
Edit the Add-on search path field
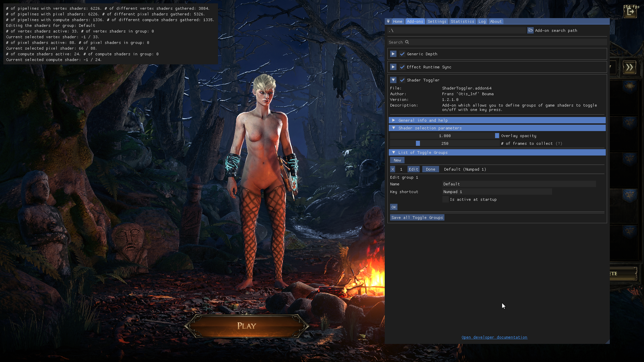[x=457, y=31]
